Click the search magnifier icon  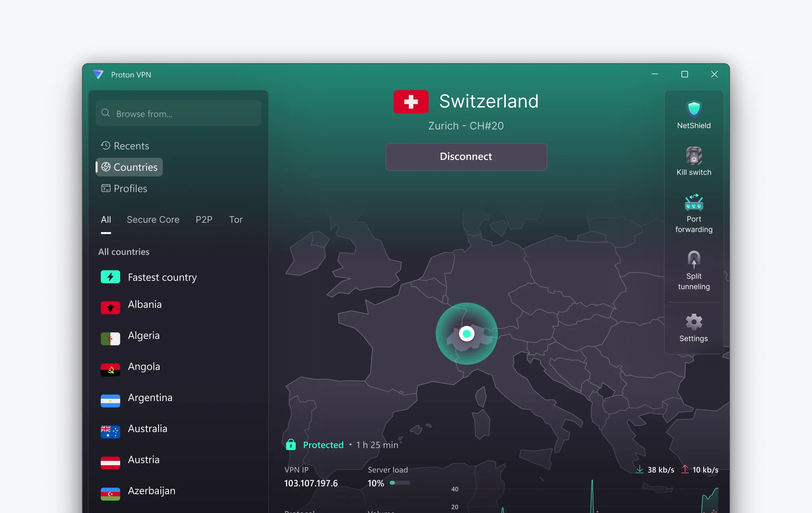(x=106, y=113)
